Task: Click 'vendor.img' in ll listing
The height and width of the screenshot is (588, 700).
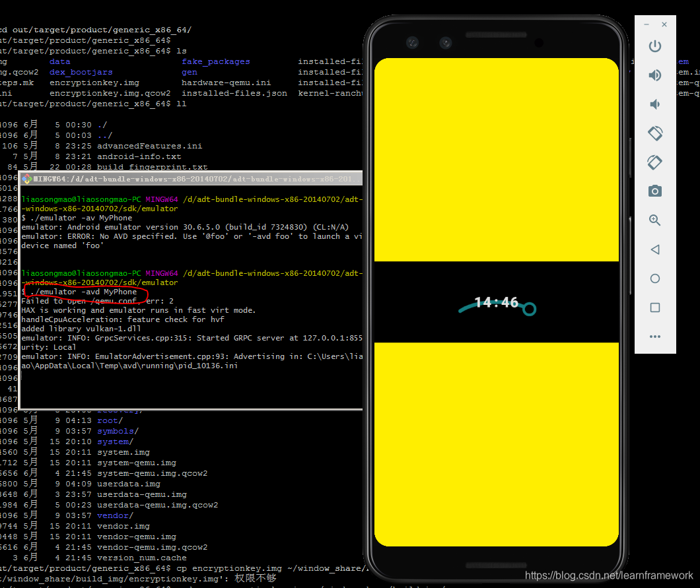Action: pos(123,526)
